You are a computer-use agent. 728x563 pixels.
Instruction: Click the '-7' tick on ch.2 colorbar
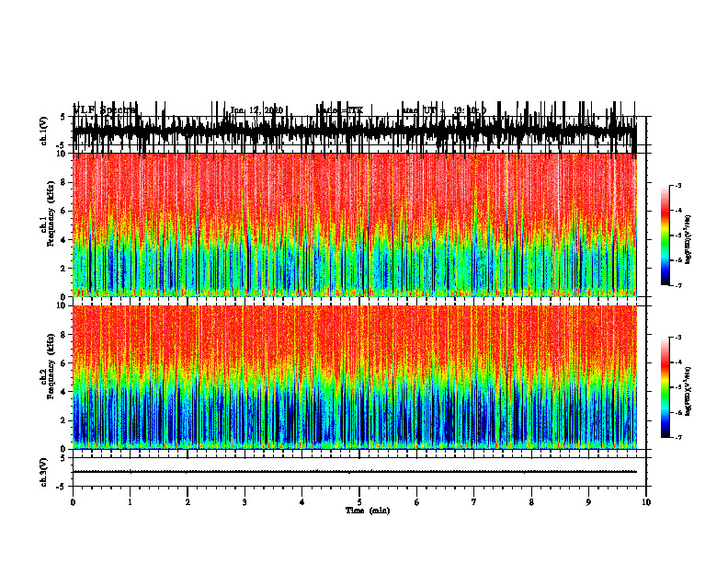[677, 438]
